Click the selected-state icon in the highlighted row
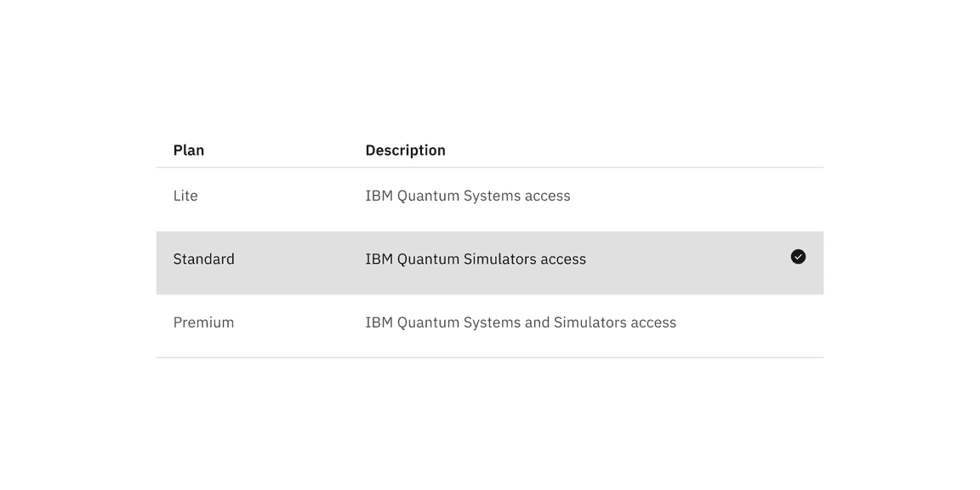The image size is (980, 490). (x=798, y=256)
